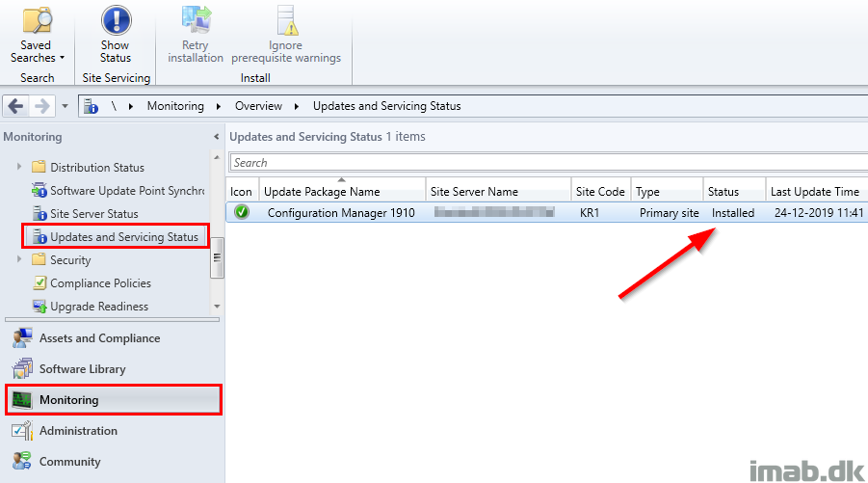Open the Administration workspace
The width and height of the screenshot is (868, 483).
(x=78, y=431)
